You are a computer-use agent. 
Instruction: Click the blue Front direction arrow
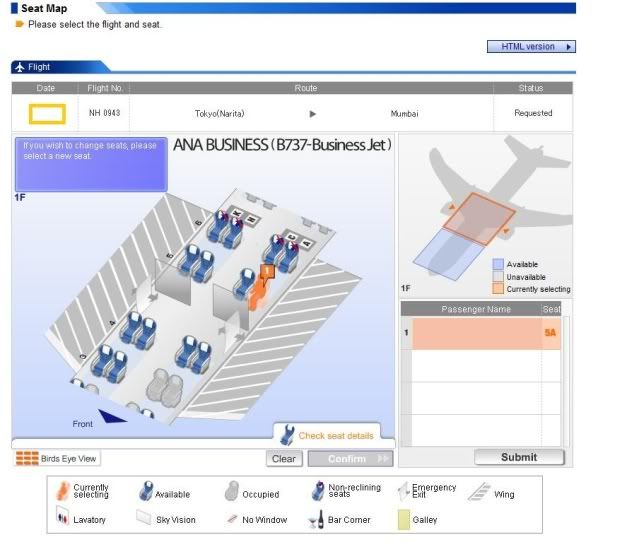click(x=112, y=417)
